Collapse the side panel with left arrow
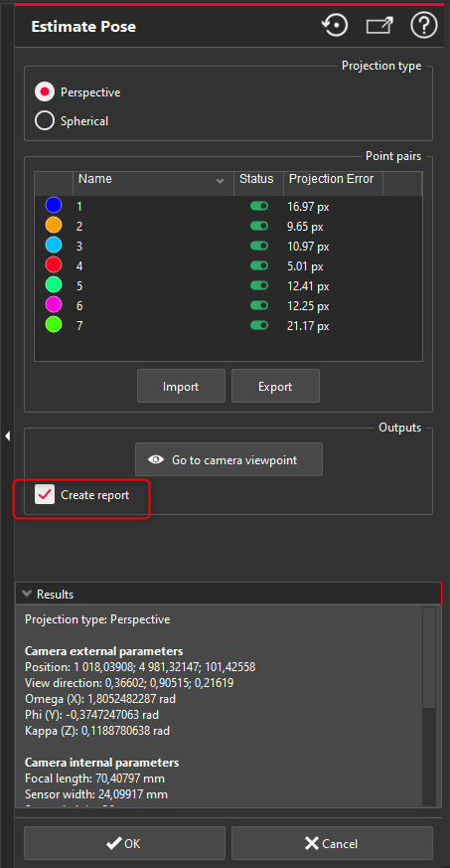 [7, 436]
